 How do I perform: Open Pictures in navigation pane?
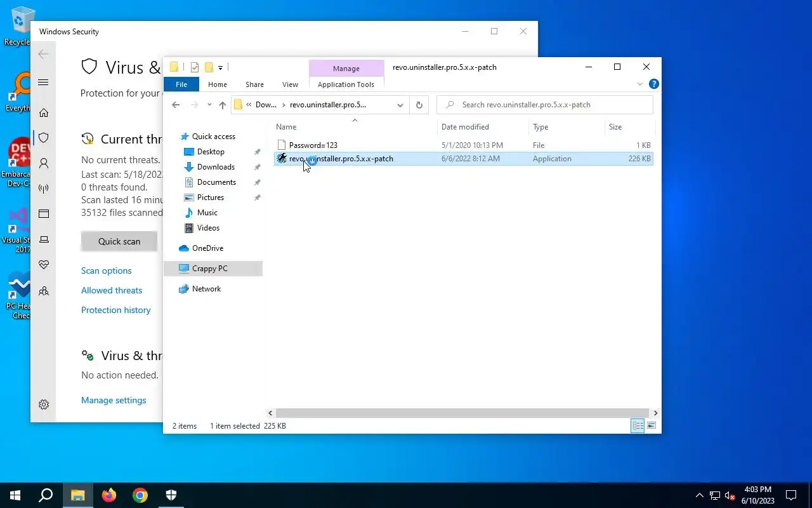(x=211, y=197)
